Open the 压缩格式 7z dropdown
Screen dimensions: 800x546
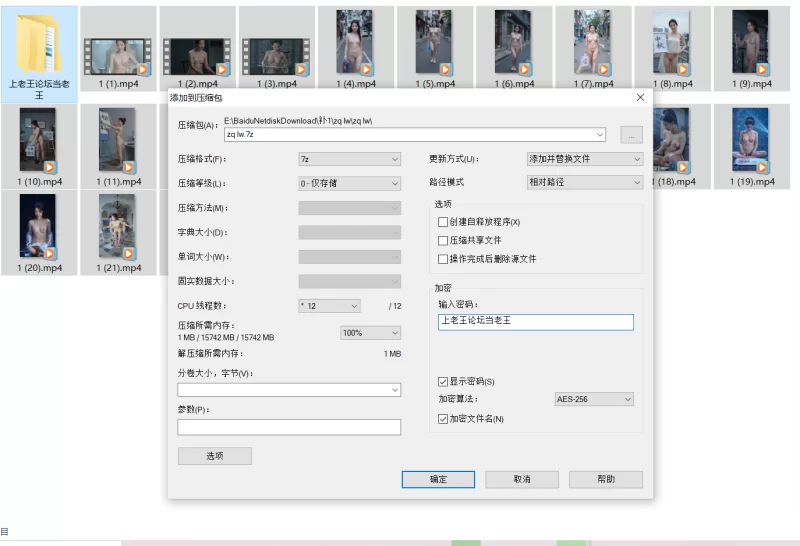[349, 159]
